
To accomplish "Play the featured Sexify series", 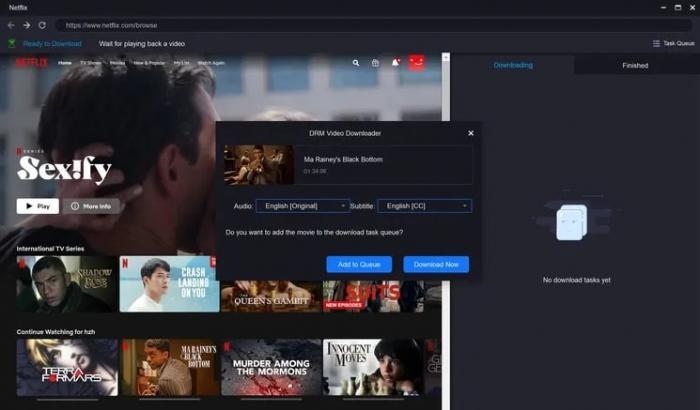I will click(38, 206).
